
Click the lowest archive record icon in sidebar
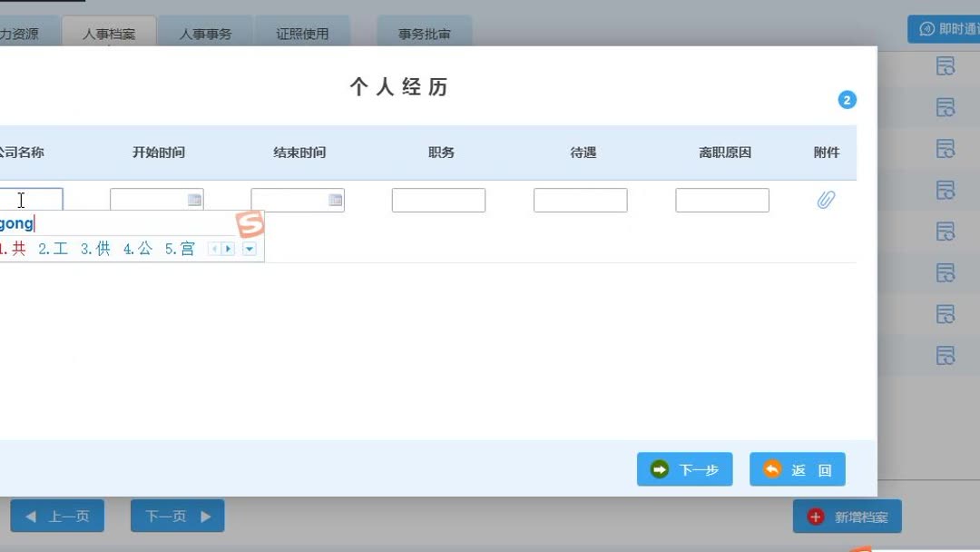(946, 354)
